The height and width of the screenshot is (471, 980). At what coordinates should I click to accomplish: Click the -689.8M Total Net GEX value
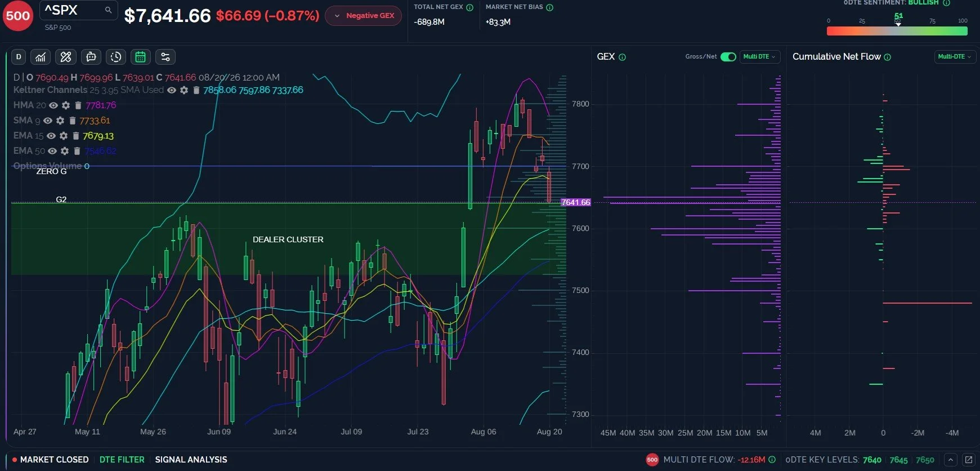[429, 22]
